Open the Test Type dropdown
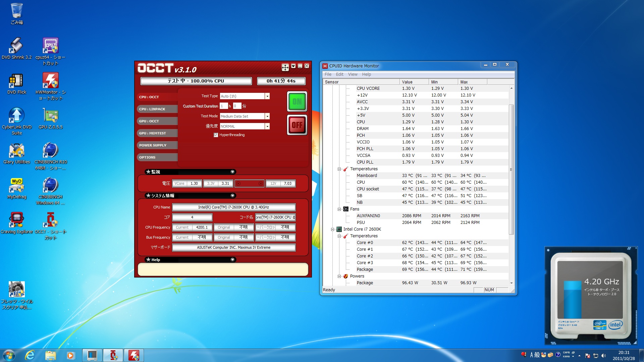 click(267, 96)
